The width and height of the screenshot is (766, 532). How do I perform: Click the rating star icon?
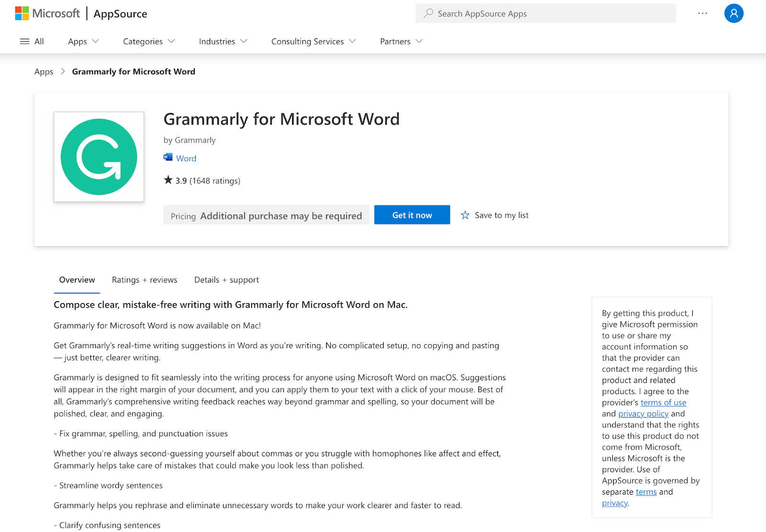(x=168, y=180)
